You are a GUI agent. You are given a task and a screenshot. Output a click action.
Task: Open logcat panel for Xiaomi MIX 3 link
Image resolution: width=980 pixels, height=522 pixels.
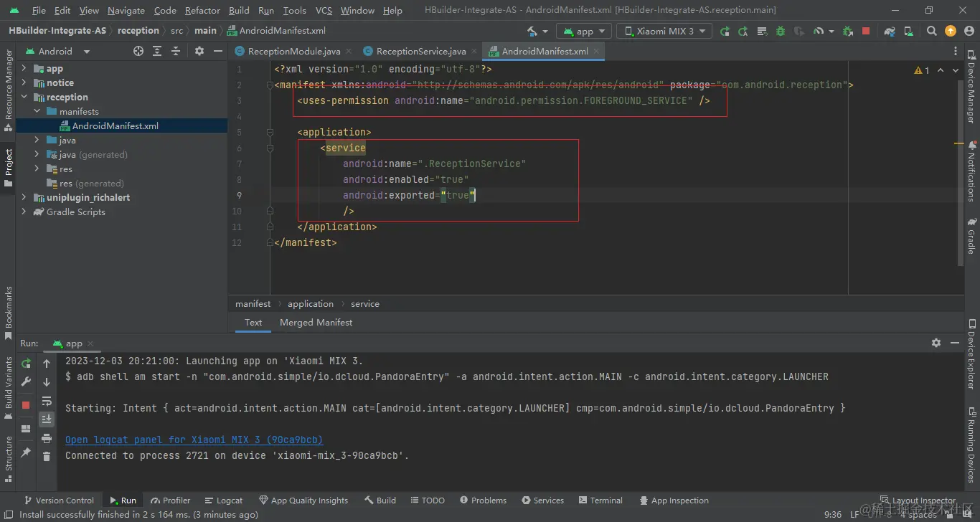[194, 440]
